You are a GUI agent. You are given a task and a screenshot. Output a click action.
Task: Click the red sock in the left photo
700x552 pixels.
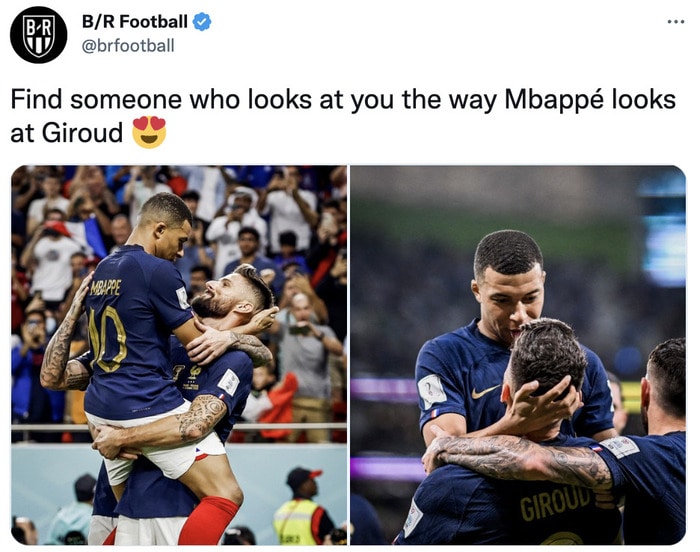point(209,520)
